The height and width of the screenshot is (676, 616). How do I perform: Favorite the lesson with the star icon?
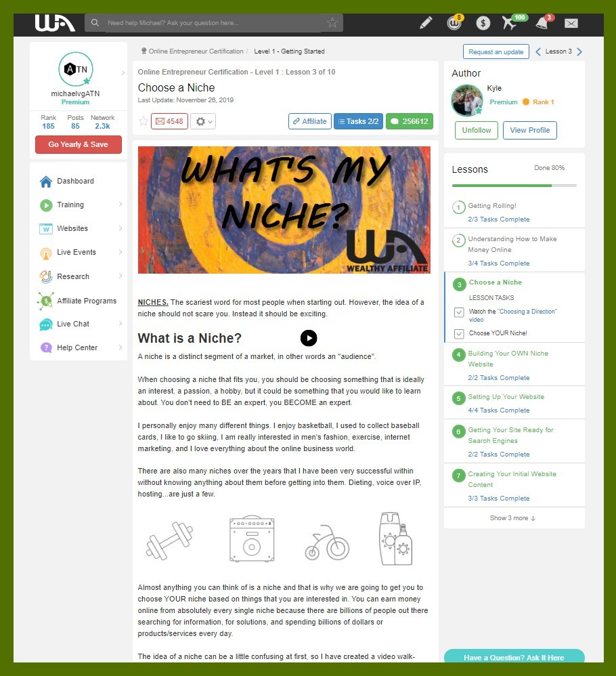(144, 121)
